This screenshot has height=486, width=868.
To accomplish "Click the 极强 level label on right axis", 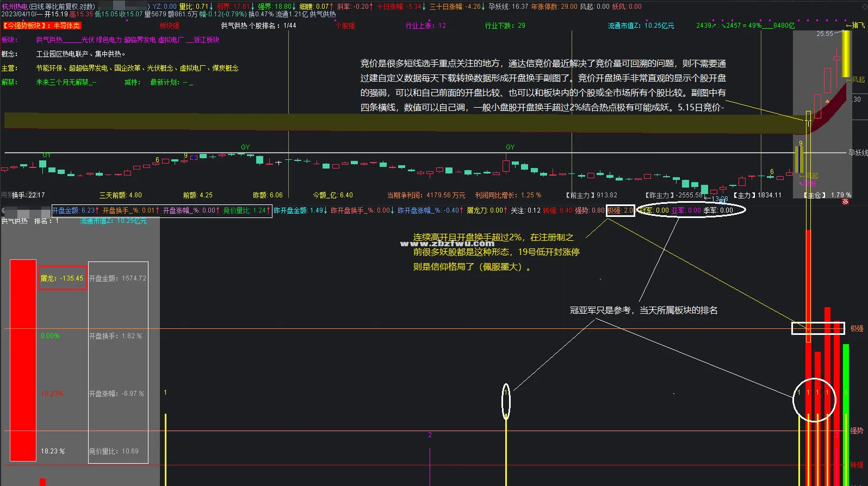I will click(x=857, y=329).
